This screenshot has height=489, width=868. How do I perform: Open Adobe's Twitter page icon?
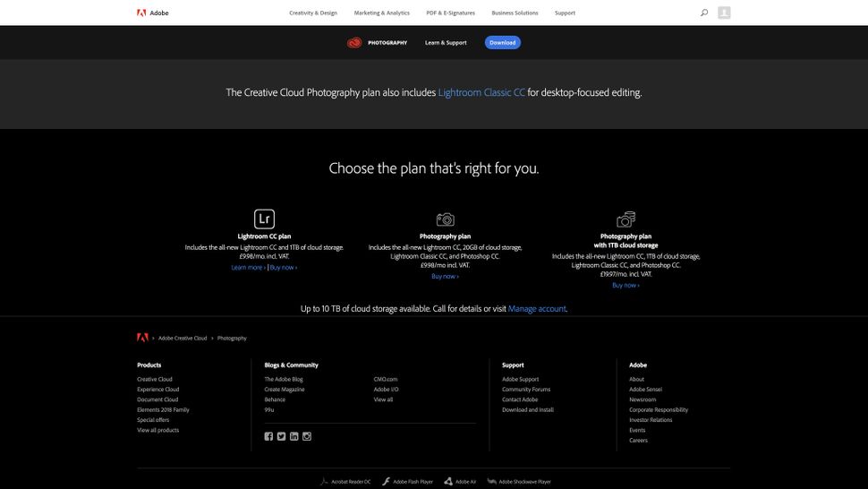[x=281, y=436]
